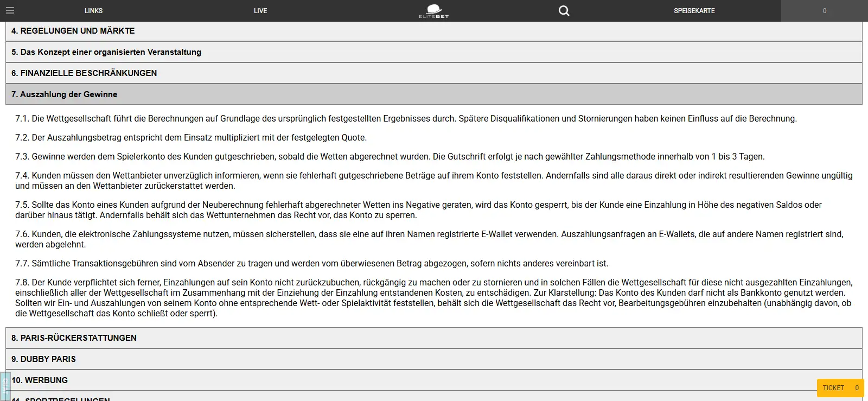The width and height of the screenshot is (868, 401).
Task: Click paragraph 7.2 about Auszahlungsbetrag
Action: 191,138
